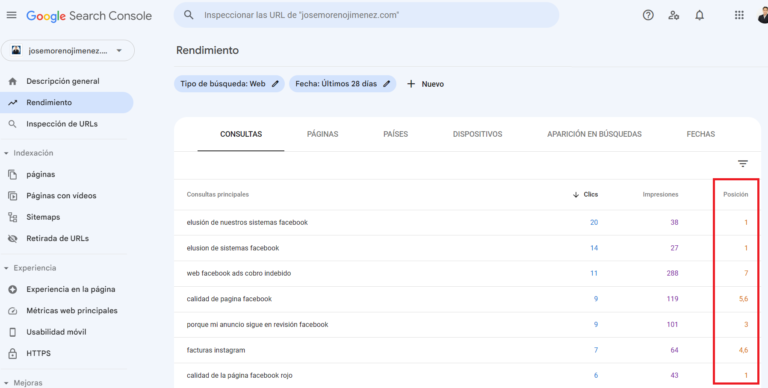The width and height of the screenshot is (768, 388).
Task: Open the Google apps grid
Action: tap(739, 15)
